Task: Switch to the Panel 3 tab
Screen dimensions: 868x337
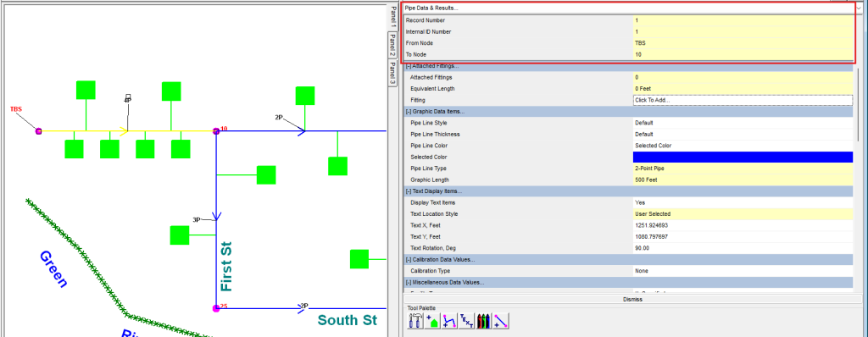Action: (x=392, y=73)
